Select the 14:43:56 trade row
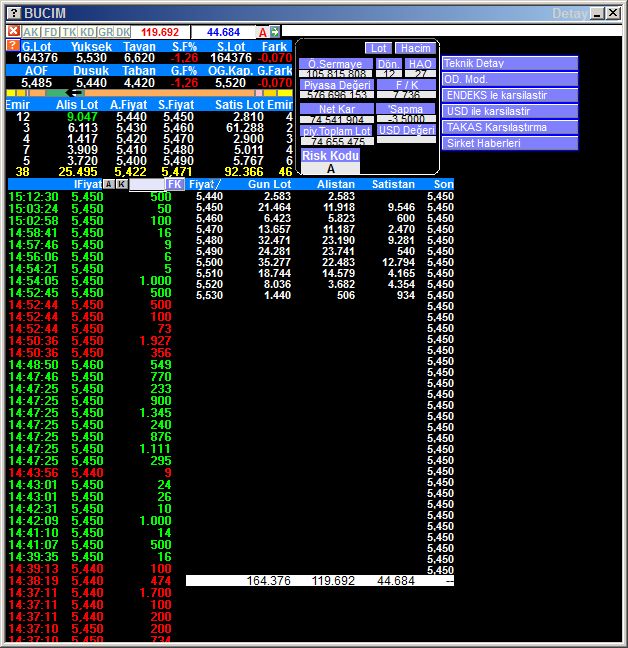The height and width of the screenshot is (648, 628). click(90, 473)
